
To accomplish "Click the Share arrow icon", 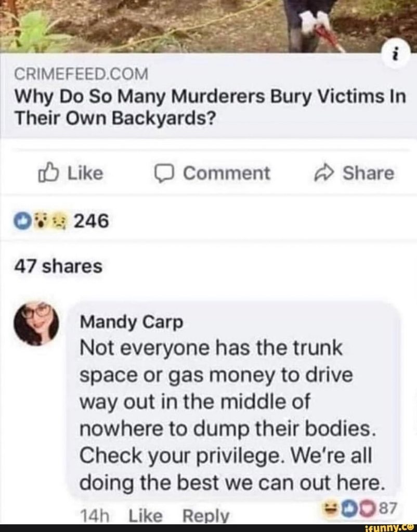I will click(x=323, y=173).
